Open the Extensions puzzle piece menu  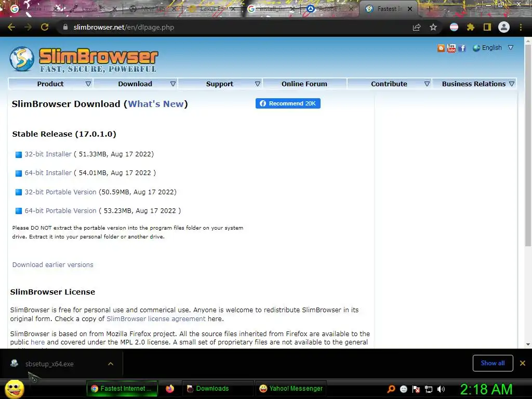click(x=470, y=27)
